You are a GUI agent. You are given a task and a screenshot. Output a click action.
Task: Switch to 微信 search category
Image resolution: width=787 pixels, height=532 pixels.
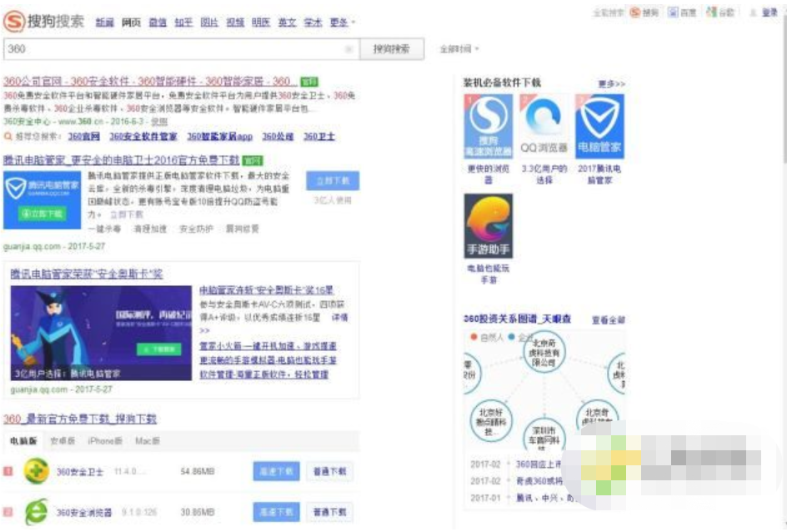(158, 23)
